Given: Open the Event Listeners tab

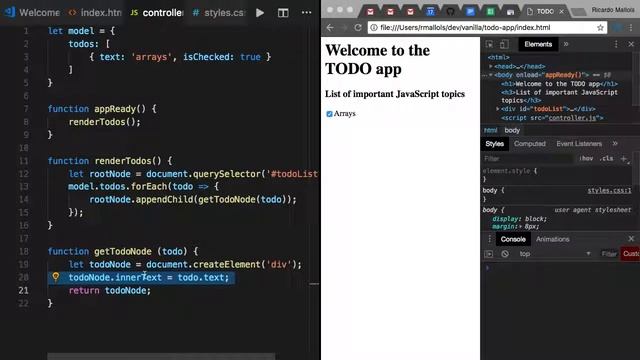Looking at the screenshot, I should [579, 144].
